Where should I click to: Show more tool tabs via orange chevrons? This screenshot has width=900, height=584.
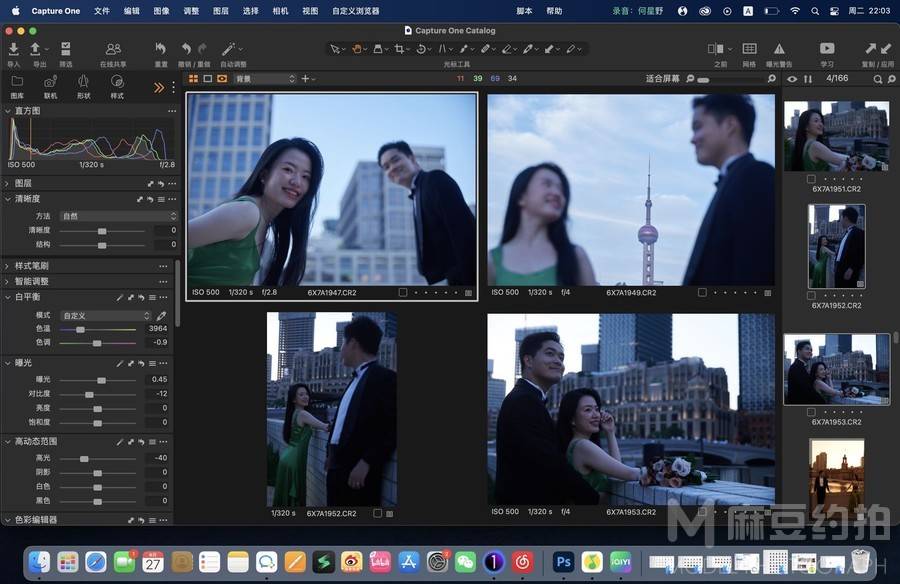pyautogui.click(x=158, y=87)
